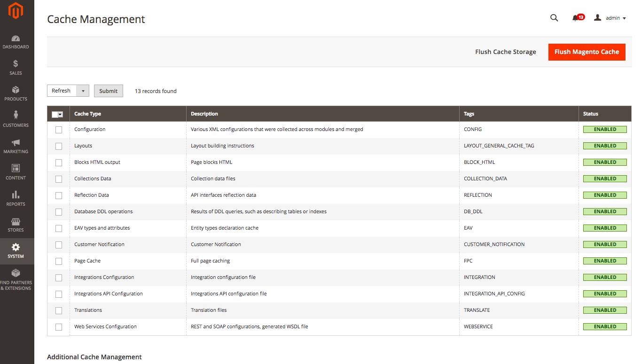Click Flush Cache Storage button
641x364 pixels.
506,52
